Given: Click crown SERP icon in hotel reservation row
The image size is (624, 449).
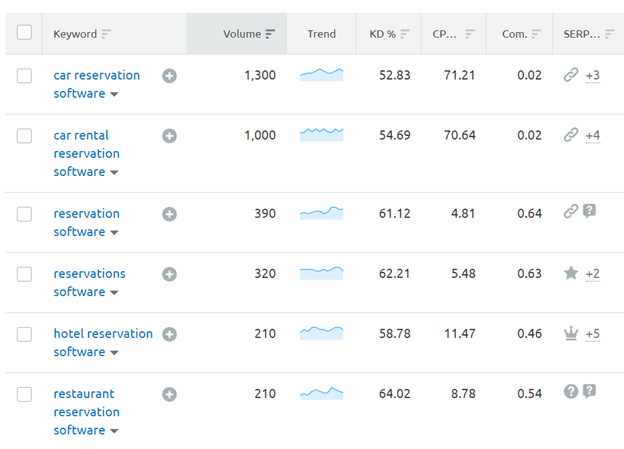Looking at the screenshot, I should tap(571, 333).
